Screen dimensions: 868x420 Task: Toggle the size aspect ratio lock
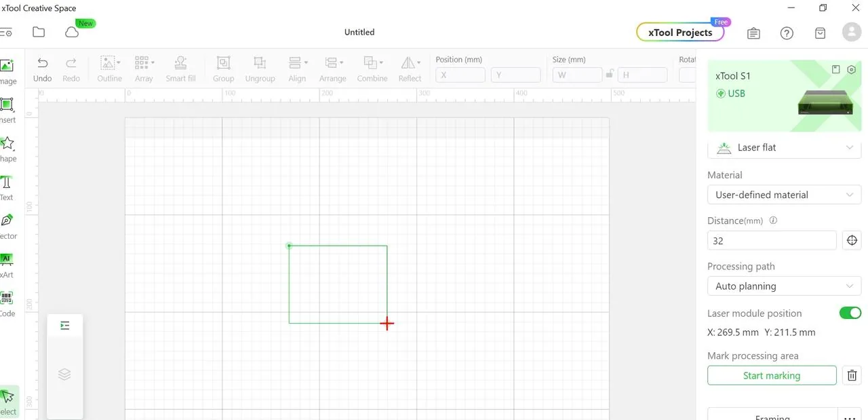[610, 75]
